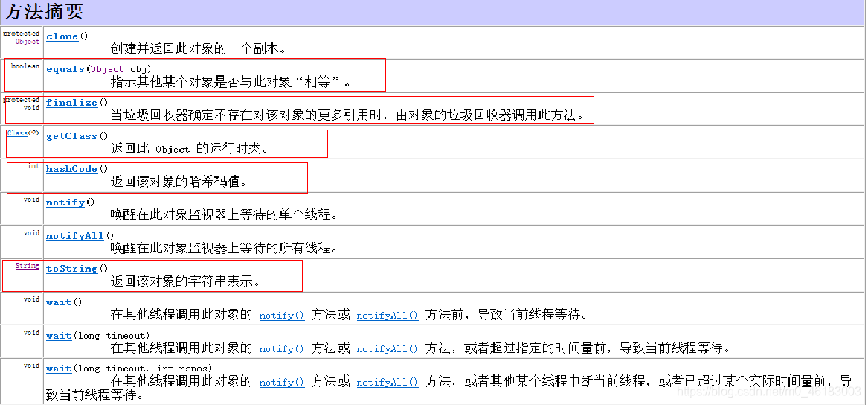
Task: Open the finalize method link
Action: (72, 103)
